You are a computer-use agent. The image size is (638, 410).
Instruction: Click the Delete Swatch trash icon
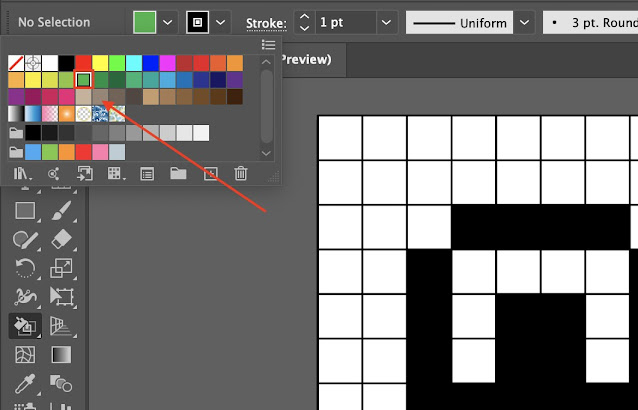pos(241,174)
